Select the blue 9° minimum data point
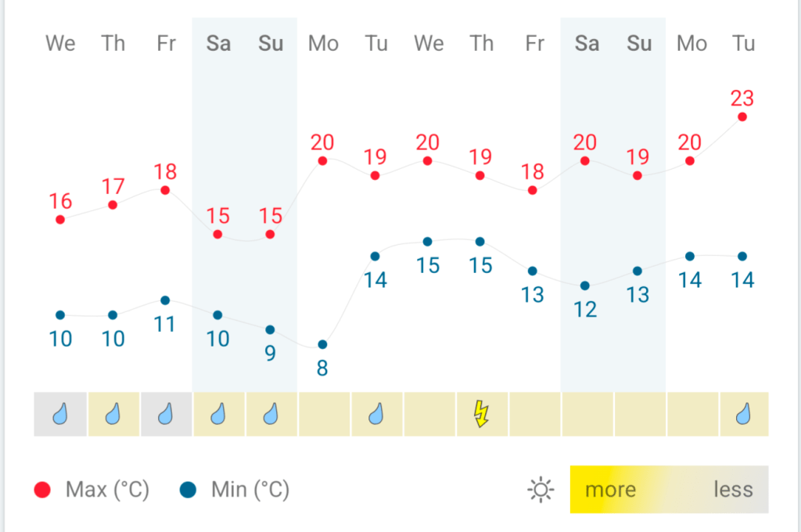The width and height of the screenshot is (801, 532). pyautogui.click(x=271, y=329)
